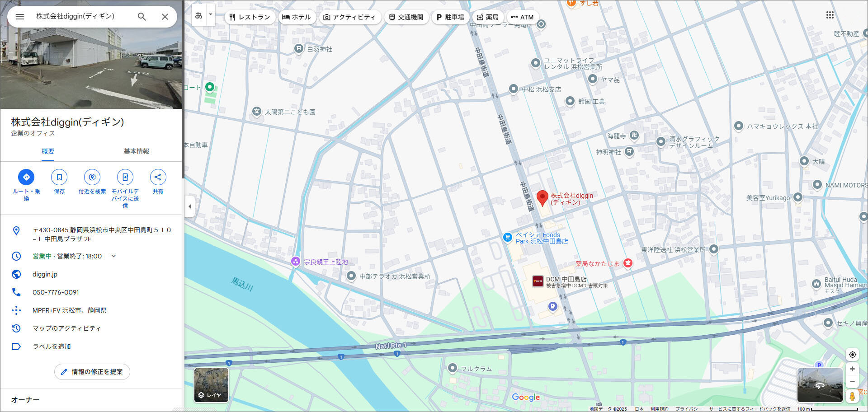868x412 pixels.
Task: Click the search field containing 株式会社diggin
Action: (x=81, y=16)
